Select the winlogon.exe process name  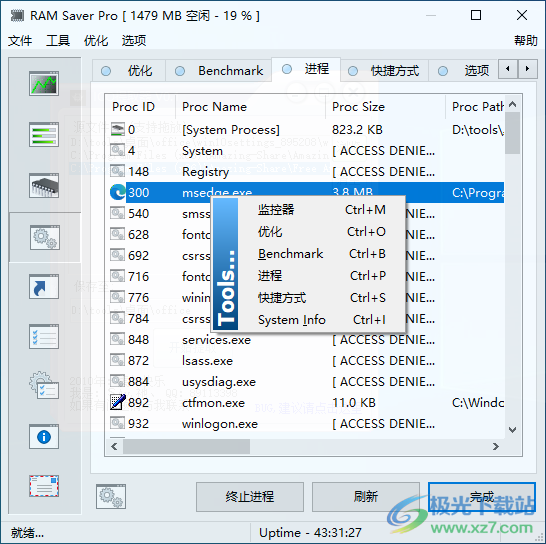click(220, 424)
